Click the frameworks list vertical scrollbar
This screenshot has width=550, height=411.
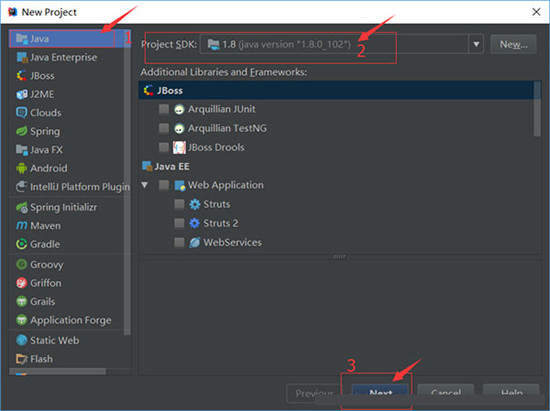[537, 109]
